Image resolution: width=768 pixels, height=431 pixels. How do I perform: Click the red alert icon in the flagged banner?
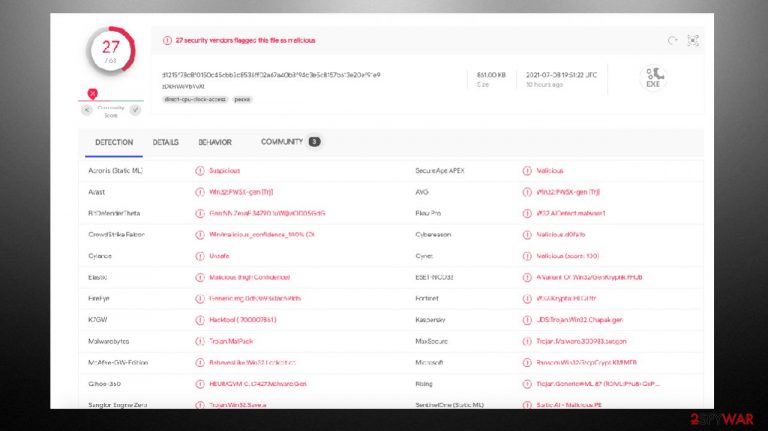pyautogui.click(x=167, y=41)
